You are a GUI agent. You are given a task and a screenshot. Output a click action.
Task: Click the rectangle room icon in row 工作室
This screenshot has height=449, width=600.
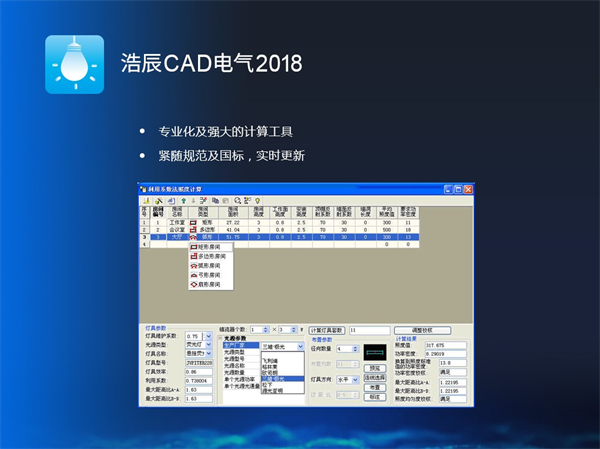[193, 222]
